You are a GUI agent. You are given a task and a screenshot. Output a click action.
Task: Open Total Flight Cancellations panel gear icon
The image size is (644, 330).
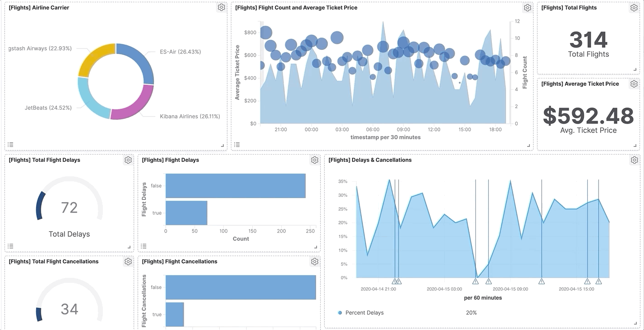tap(128, 262)
